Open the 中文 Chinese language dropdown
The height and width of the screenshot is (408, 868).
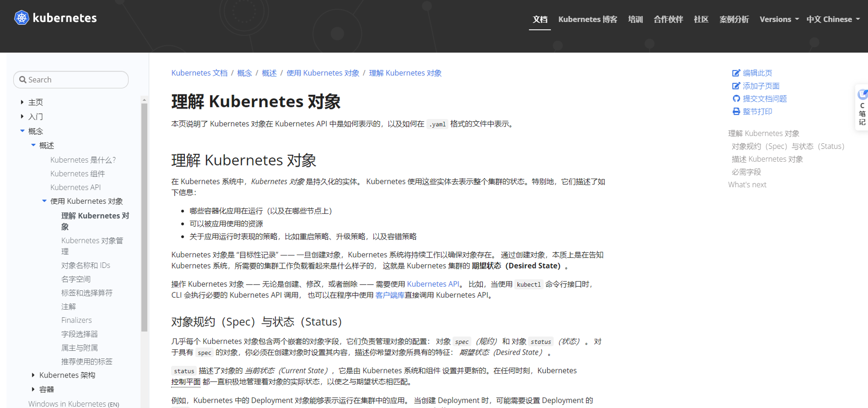coord(833,19)
